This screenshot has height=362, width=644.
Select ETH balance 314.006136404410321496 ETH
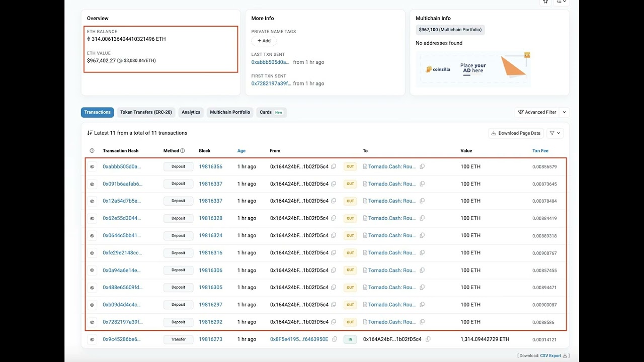pos(128,39)
